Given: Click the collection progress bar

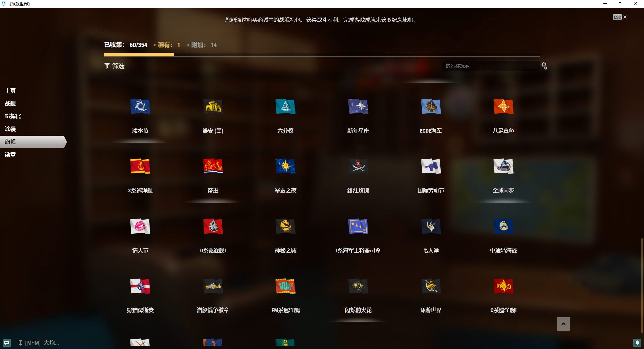Looking at the screenshot, I should (x=322, y=55).
